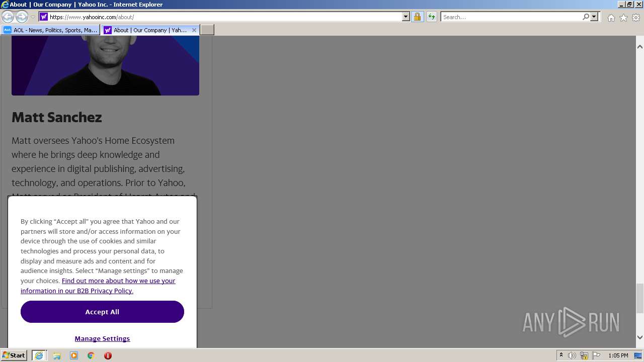Click the page scrollbar up arrow
The height and width of the screenshot is (362, 644).
click(x=639, y=47)
